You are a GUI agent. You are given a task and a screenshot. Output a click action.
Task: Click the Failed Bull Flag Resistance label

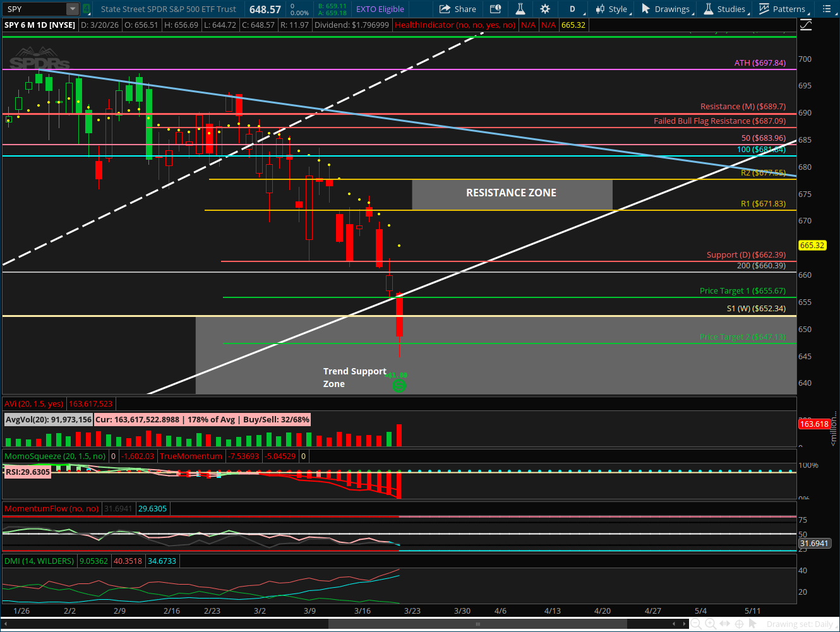[x=719, y=121]
